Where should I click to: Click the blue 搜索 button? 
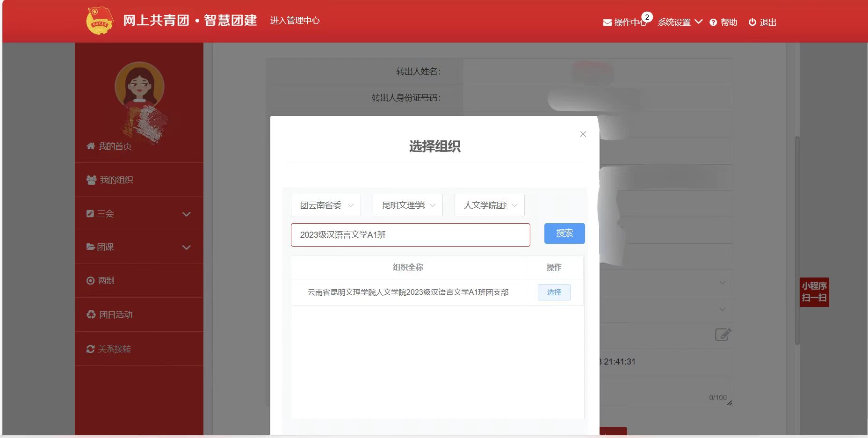[x=564, y=234]
